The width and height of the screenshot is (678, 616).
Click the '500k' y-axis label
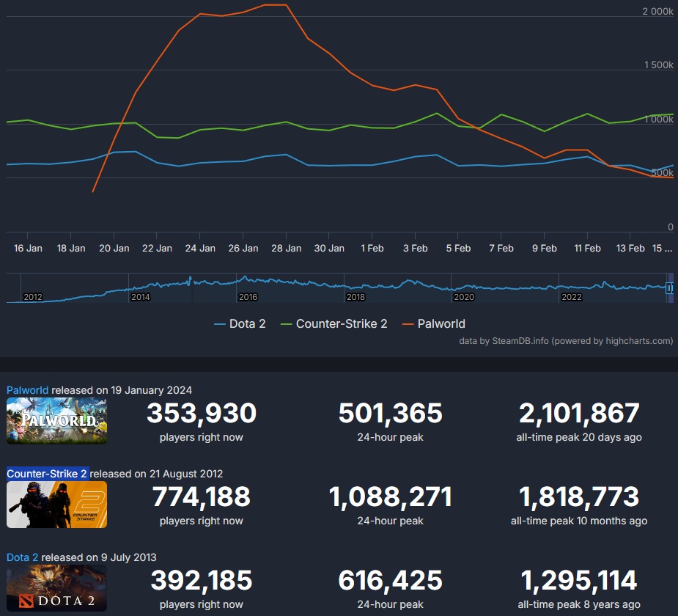(x=663, y=172)
